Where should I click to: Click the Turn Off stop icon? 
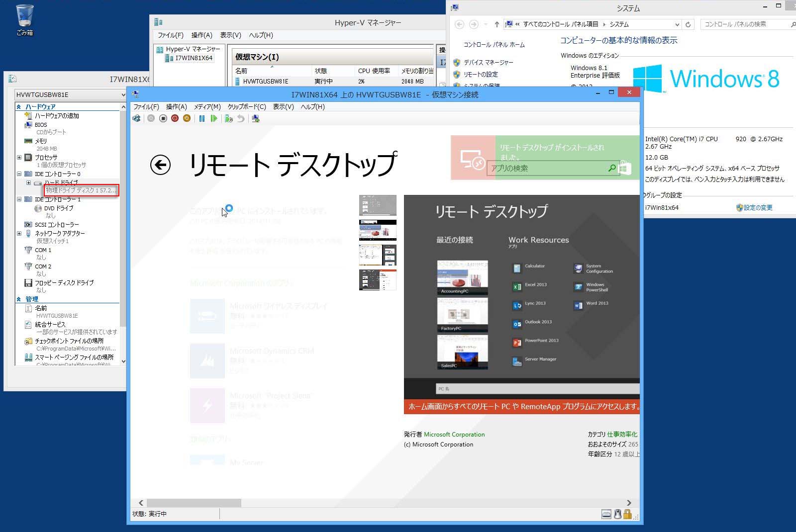coord(163,118)
